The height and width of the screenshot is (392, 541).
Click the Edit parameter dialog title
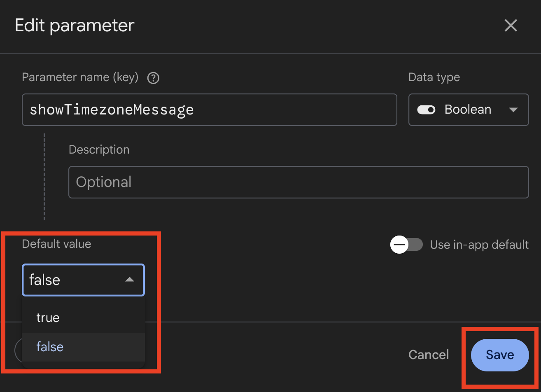pyautogui.click(x=75, y=26)
